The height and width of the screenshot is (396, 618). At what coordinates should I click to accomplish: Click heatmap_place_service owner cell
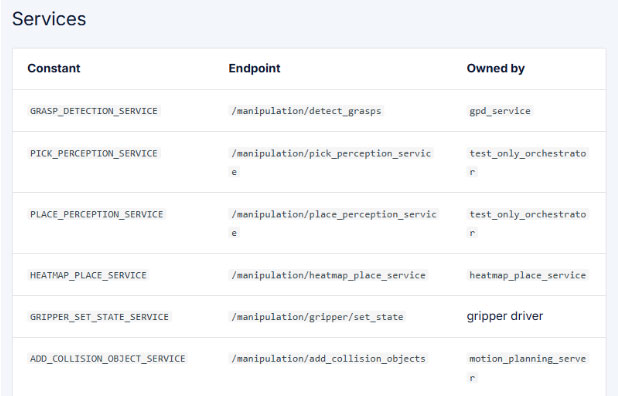tap(528, 275)
